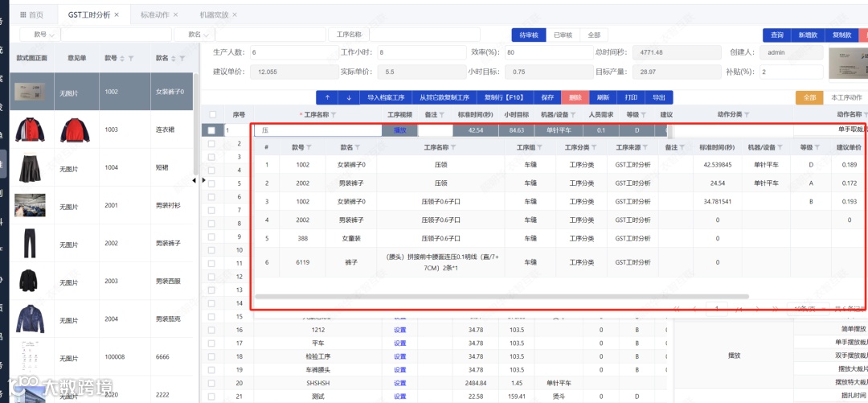Switch to the 首页 tab
868x403 pixels.
click(x=31, y=15)
